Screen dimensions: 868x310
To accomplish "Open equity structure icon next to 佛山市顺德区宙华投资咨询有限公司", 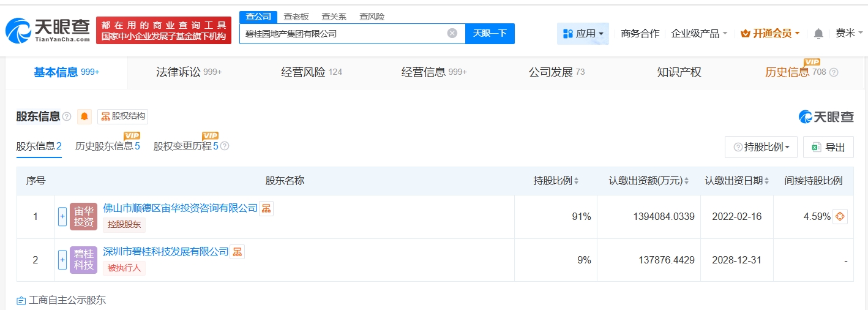I will click(266, 208).
